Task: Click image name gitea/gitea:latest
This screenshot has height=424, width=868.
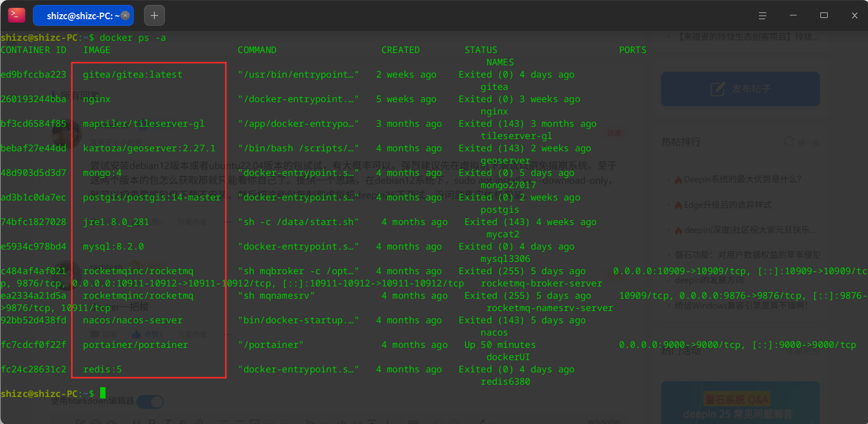Action: (133, 75)
